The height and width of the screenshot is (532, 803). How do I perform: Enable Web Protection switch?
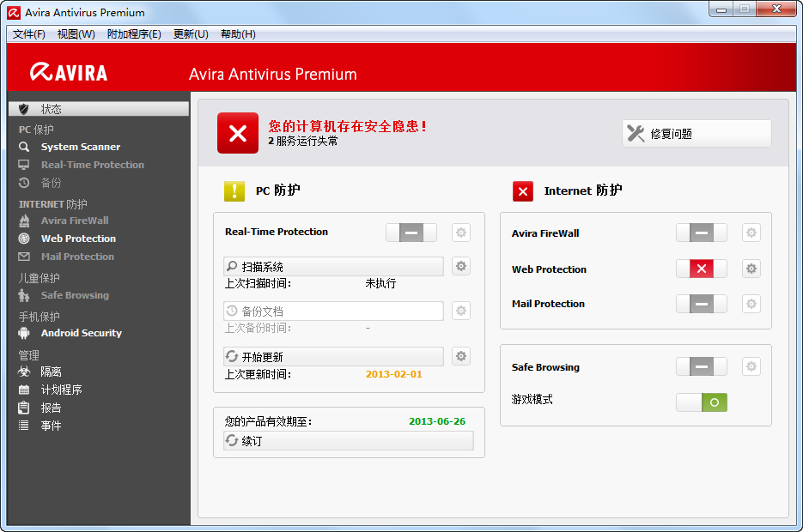(701, 269)
